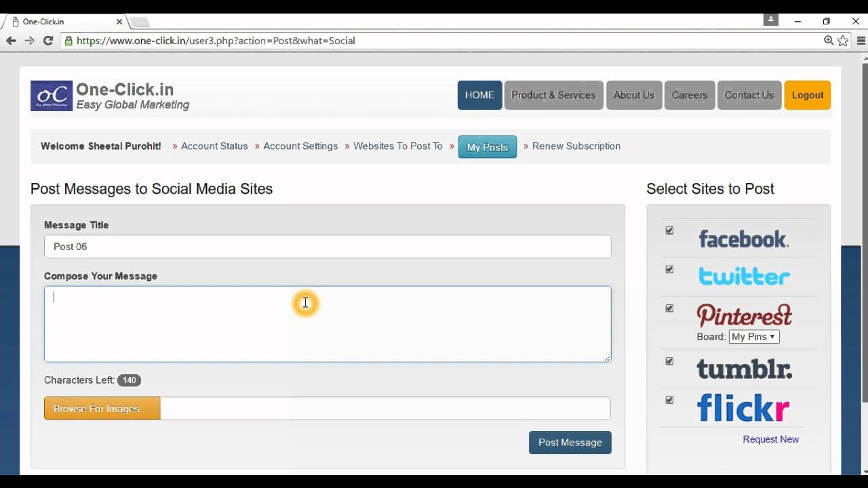The width and height of the screenshot is (868, 488).
Task: Open Websites To Post To link
Action: (398, 146)
